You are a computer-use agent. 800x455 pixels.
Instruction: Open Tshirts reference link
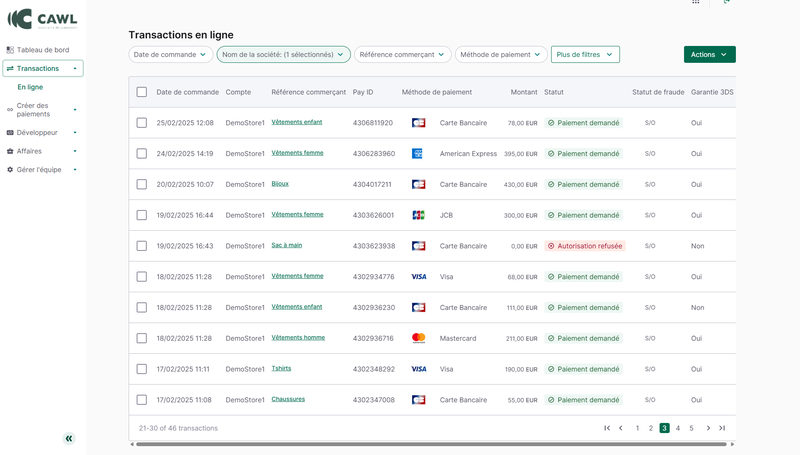(x=281, y=368)
